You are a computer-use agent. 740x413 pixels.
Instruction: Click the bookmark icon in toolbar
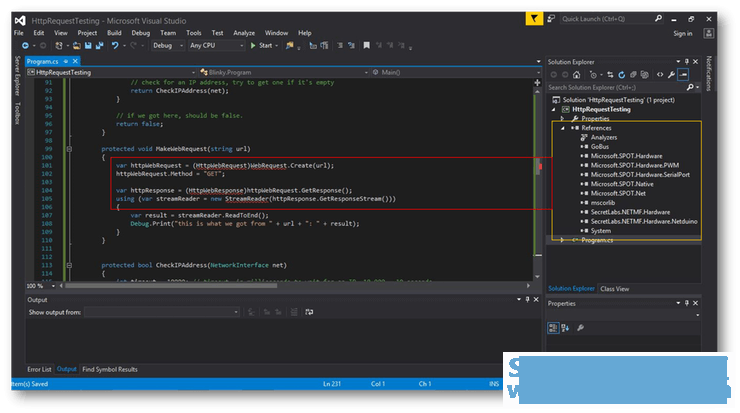(366, 46)
